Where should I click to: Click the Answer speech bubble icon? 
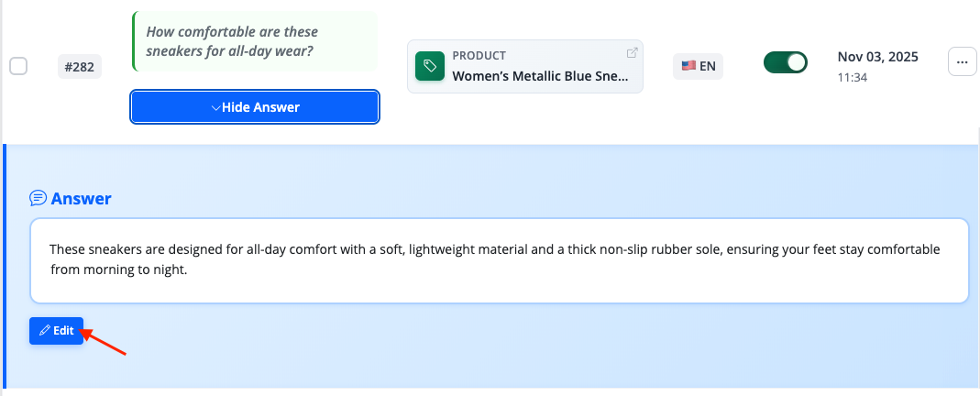[38, 198]
